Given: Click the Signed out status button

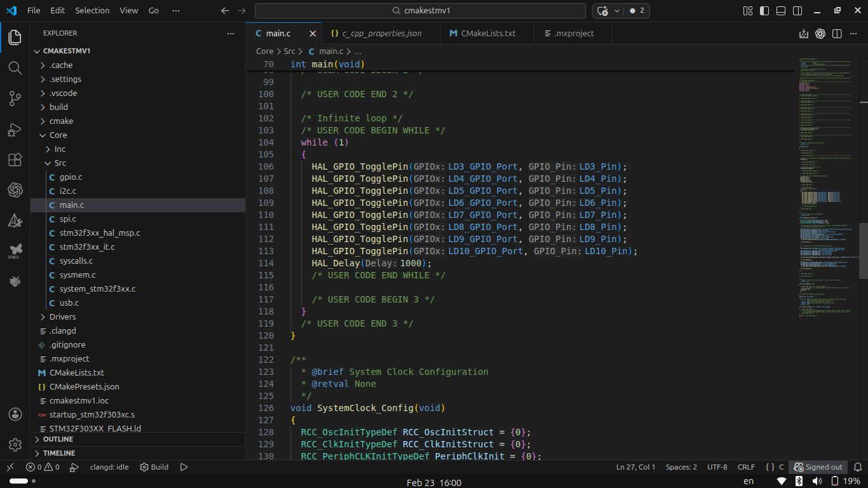Looking at the screenshot, I should (818, 467).
